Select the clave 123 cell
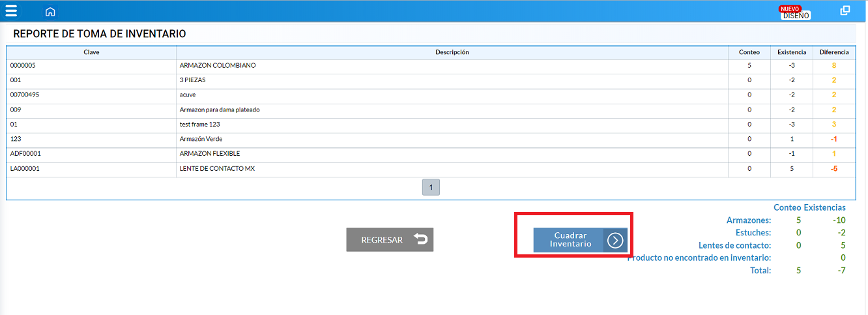The height and width of the screenshot is (315, 868). pyautogui.click(x=91, y=139)
